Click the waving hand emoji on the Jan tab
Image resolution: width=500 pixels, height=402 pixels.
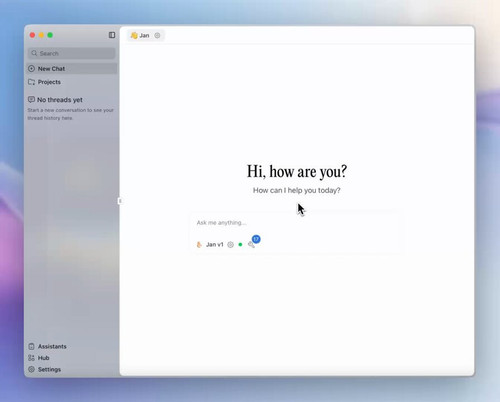click(134, 35)
